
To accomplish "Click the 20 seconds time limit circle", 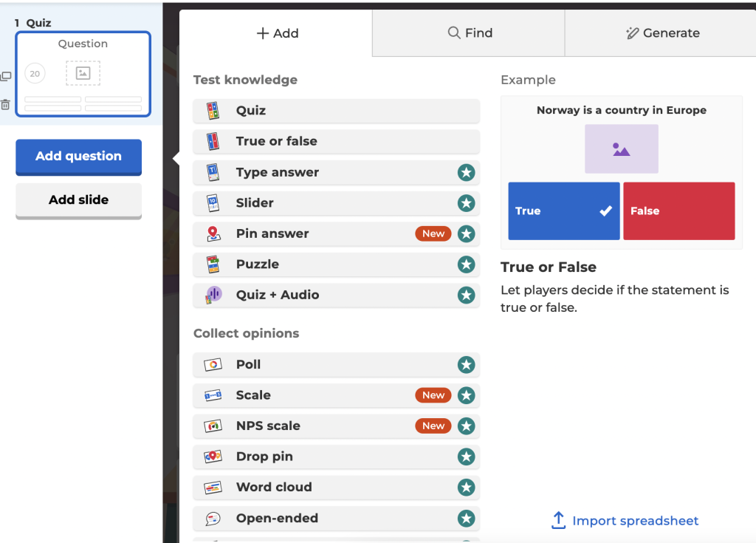I will [35, 74].
